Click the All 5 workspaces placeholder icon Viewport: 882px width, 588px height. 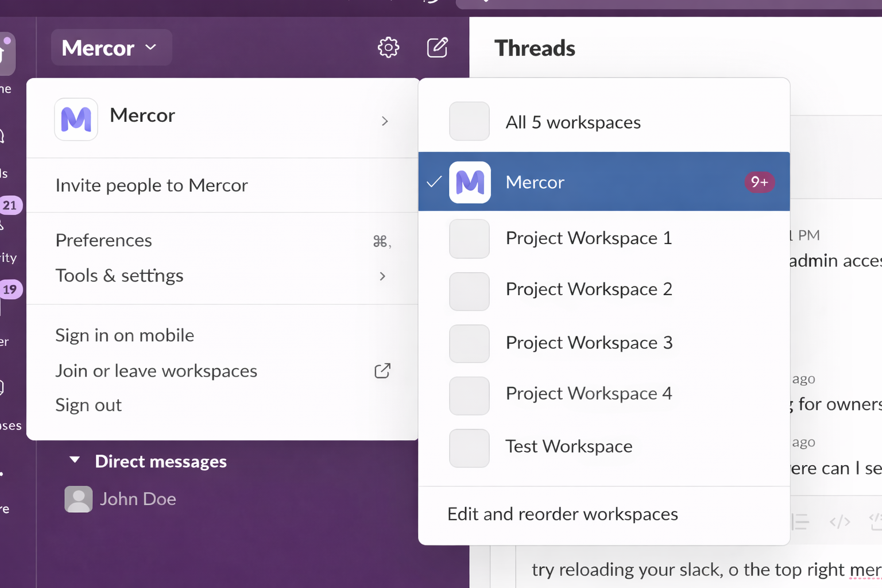(x=469, y=121)
